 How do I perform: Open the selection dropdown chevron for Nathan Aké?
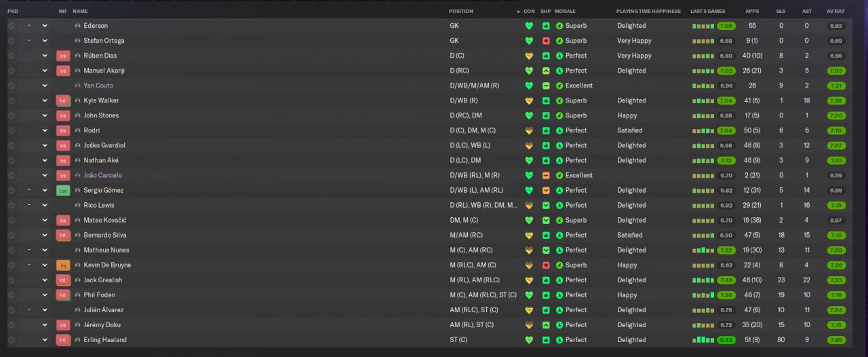click(45, 160)
